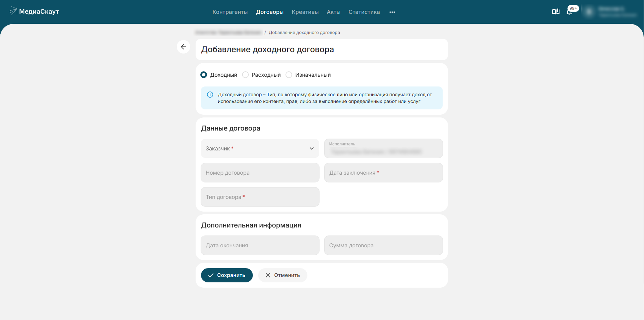This screenshot has height=320, width=644.
Task: Switch to the Креативы menu item
Action: (305, 12)
